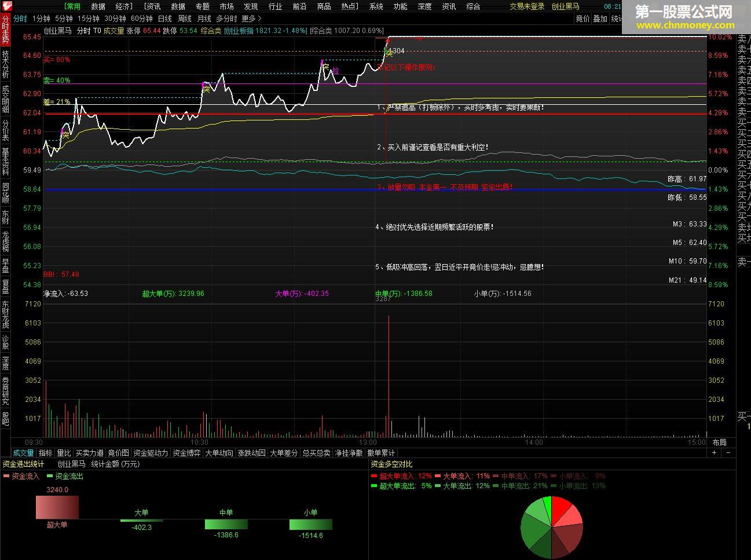Open the 前沿 menu
Image resolution: width=751 pixels, height=560 pixels.
point(299,6)
